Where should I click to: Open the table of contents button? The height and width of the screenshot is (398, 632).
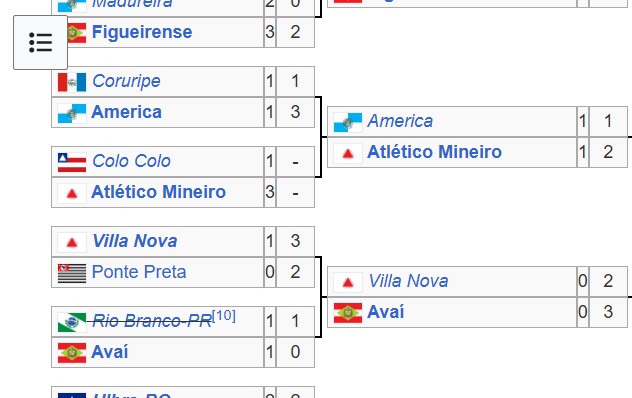pyautogui.click(x=40, y=42)
